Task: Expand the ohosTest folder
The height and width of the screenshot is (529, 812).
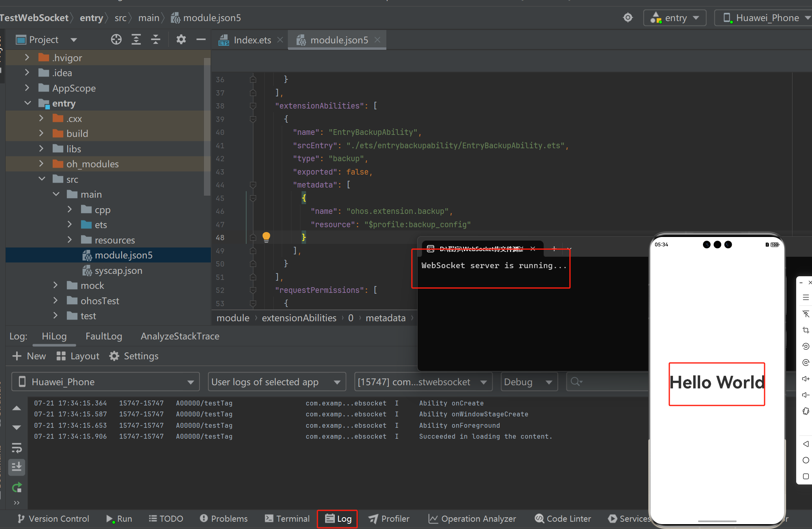Action: [56, 301]
